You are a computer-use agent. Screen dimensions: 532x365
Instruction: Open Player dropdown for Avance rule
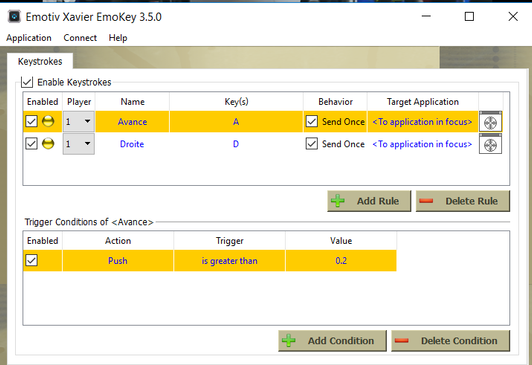click(79, 121)
